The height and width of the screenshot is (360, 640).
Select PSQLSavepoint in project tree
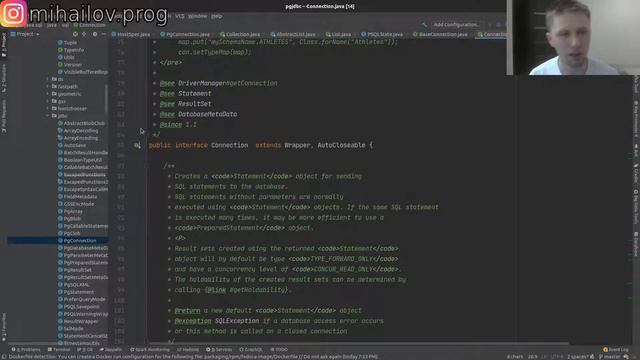(79, 307)
